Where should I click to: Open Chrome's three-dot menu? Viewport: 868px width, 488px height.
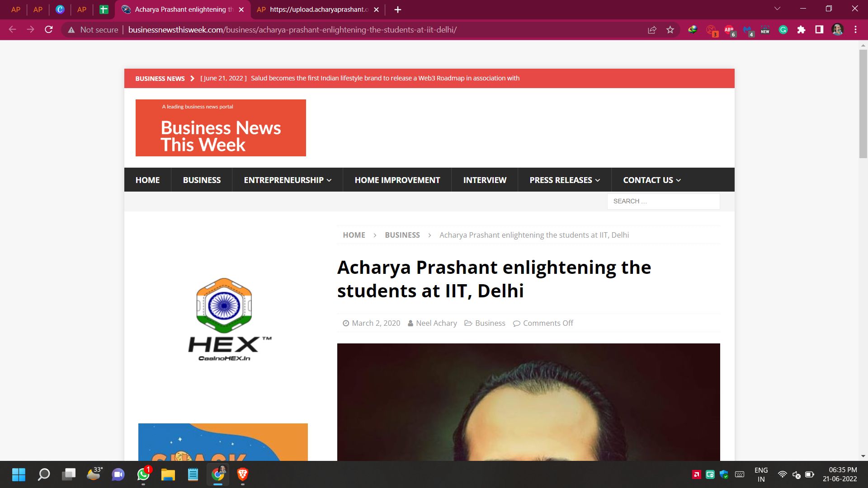[855, 30]
